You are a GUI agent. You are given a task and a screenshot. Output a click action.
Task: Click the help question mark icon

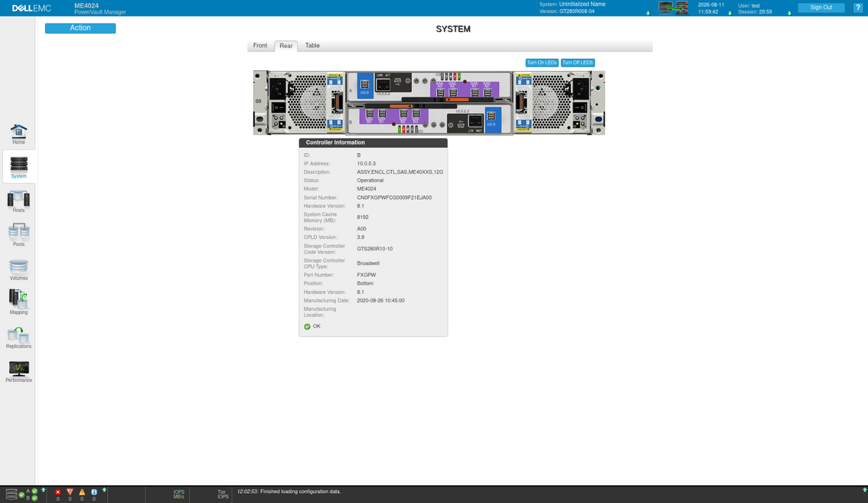(859, 7)
